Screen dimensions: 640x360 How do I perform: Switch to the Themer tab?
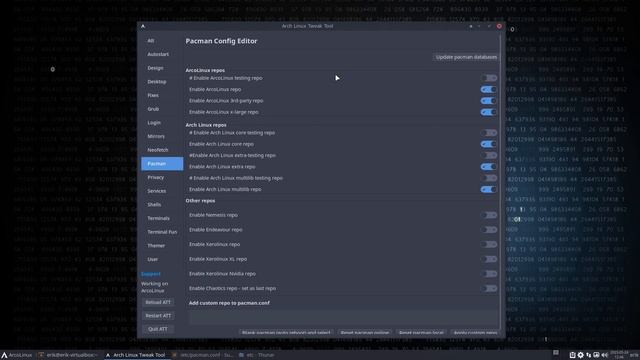162,246
